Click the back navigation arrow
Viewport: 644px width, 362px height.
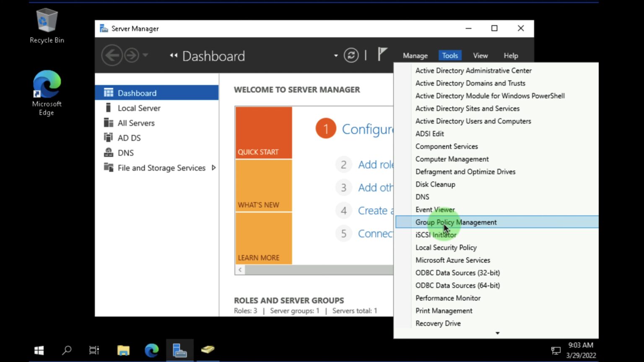[x=112, y=55]
